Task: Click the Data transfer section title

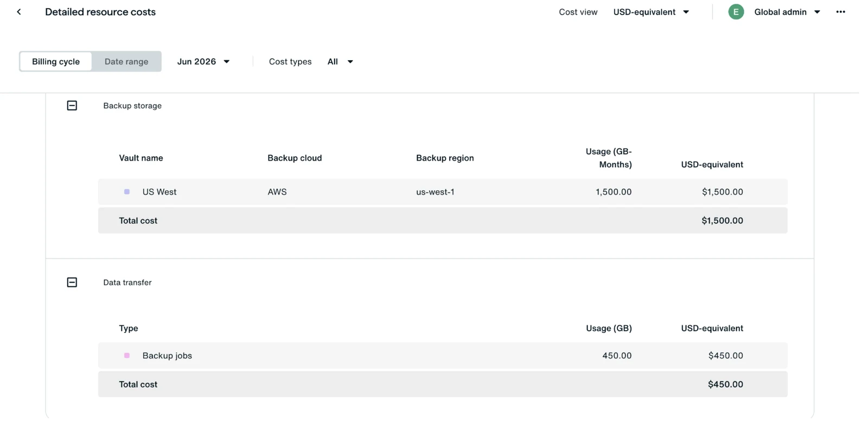Action: 127,283
